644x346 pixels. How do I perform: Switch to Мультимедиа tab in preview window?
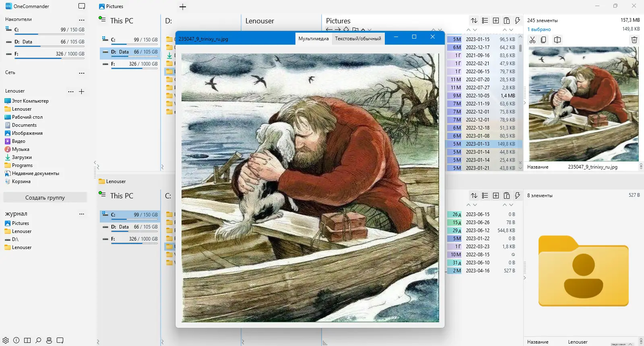coord(314,39)
